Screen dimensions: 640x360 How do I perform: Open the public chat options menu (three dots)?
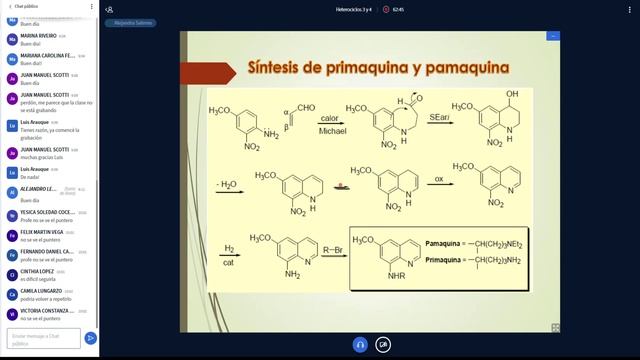[x=91, y=7]
